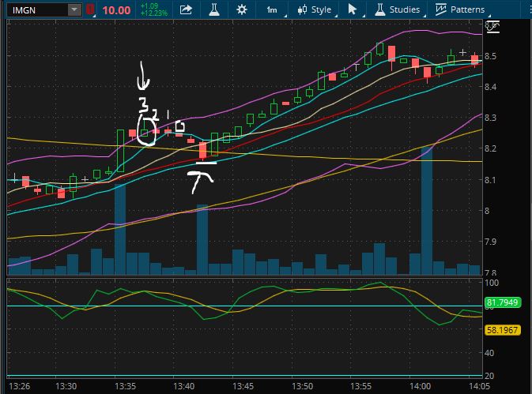Image resolution: width=532 pixels, height=394 pixels.
Task: Click the flask icon beside Studies
Action: [380, 9]
